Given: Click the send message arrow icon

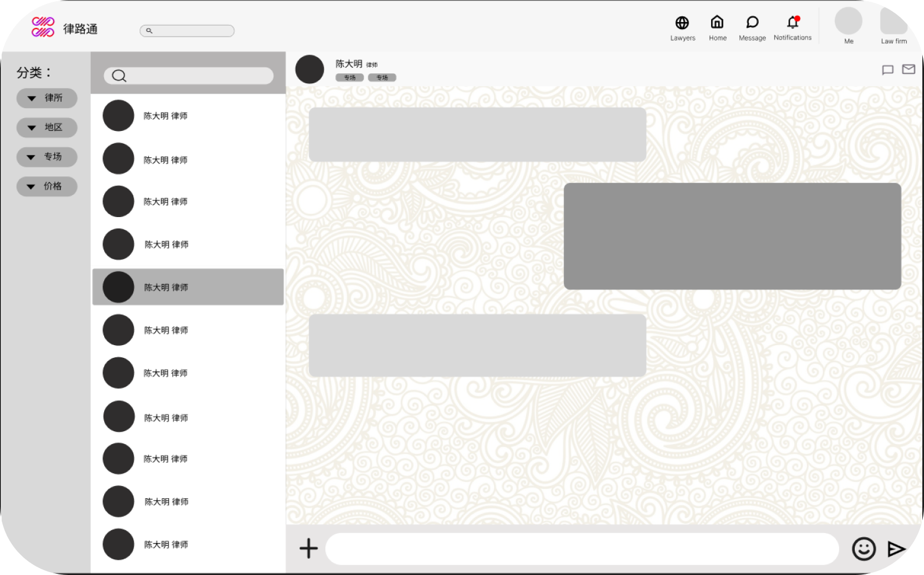Looking at the screenshot, I should [896, 549].
